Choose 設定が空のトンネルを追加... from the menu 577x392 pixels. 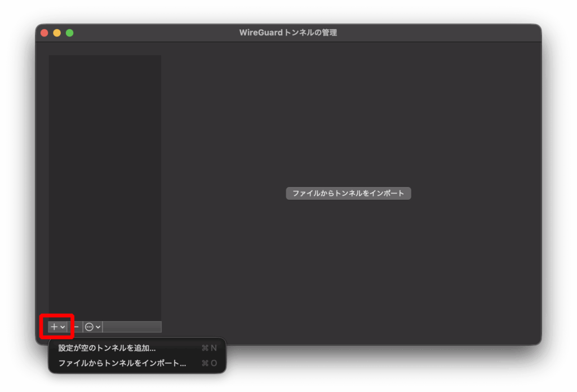tap(107, 348)
